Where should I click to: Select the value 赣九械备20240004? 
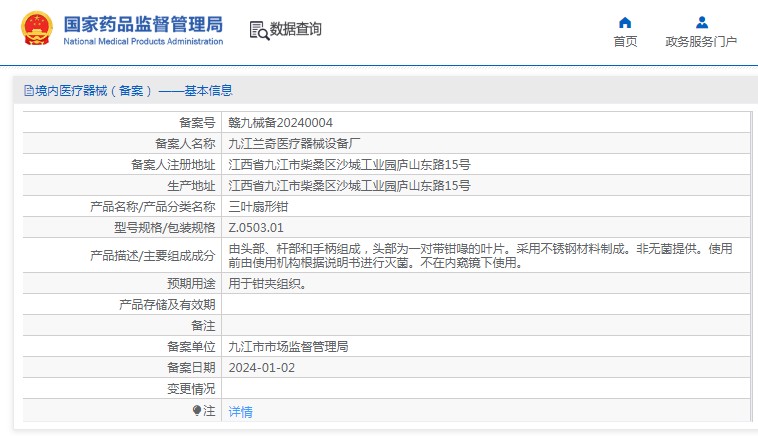pos(280,123)
